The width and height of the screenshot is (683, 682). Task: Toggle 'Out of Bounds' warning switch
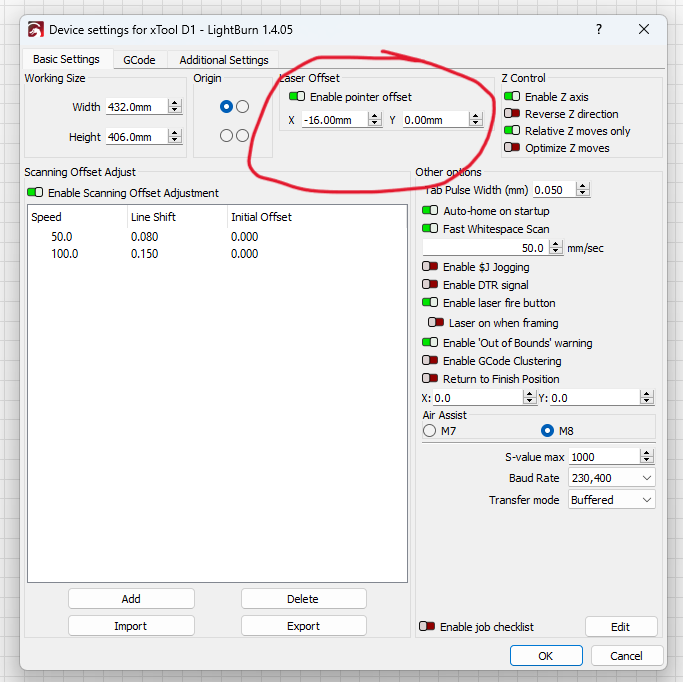(430, 342)
